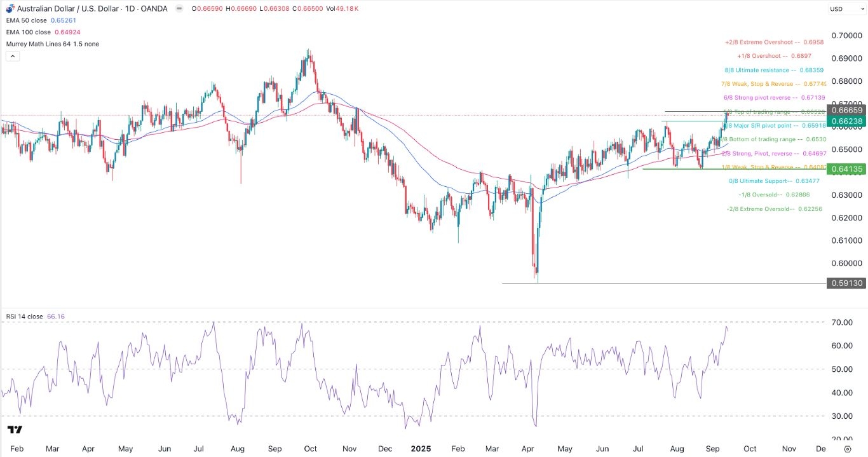Click the 2025 label on the time axis
The image size is (868, 457).
[421, 449]
